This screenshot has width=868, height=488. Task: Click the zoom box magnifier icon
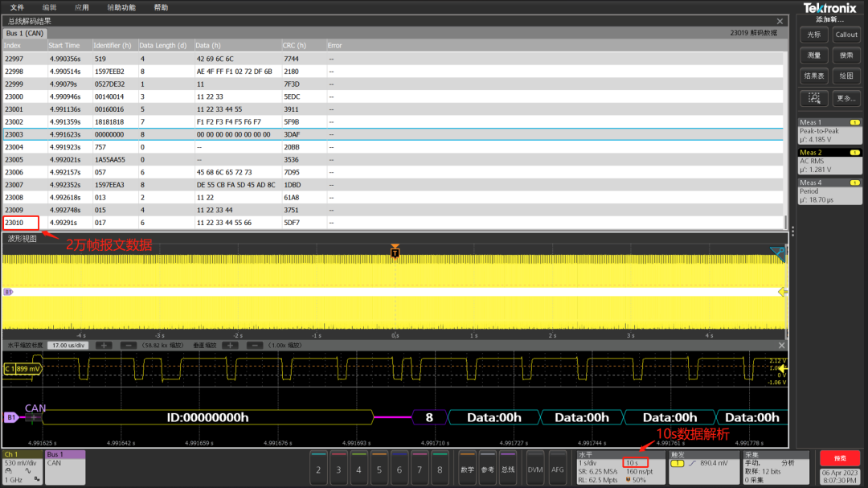point(814,98)
